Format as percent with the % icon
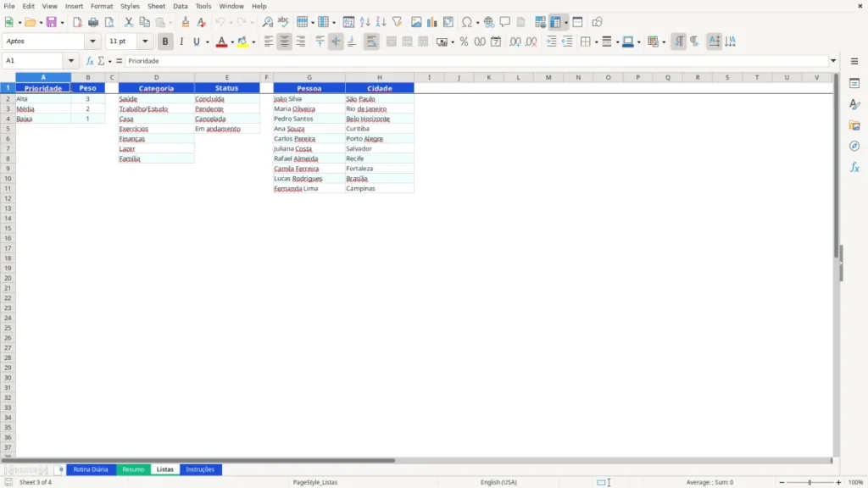This screenshot has width=868, height=488. (x=464, y=42)
